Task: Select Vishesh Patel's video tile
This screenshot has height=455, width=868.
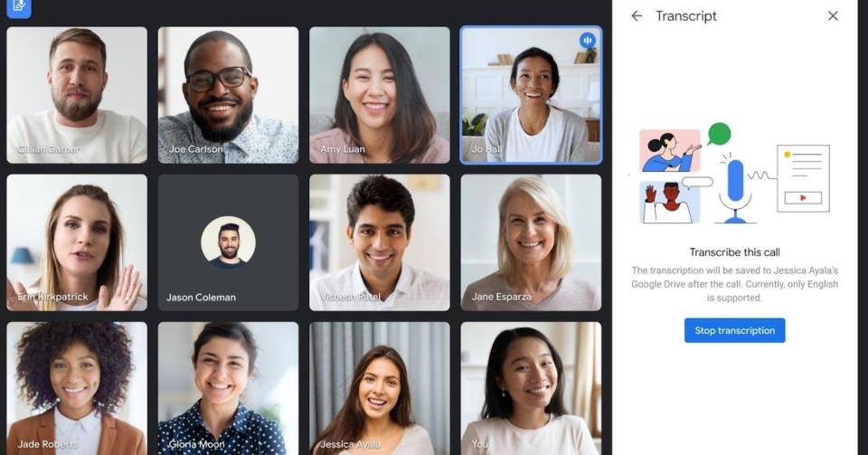Action: (x=380, y=242)
